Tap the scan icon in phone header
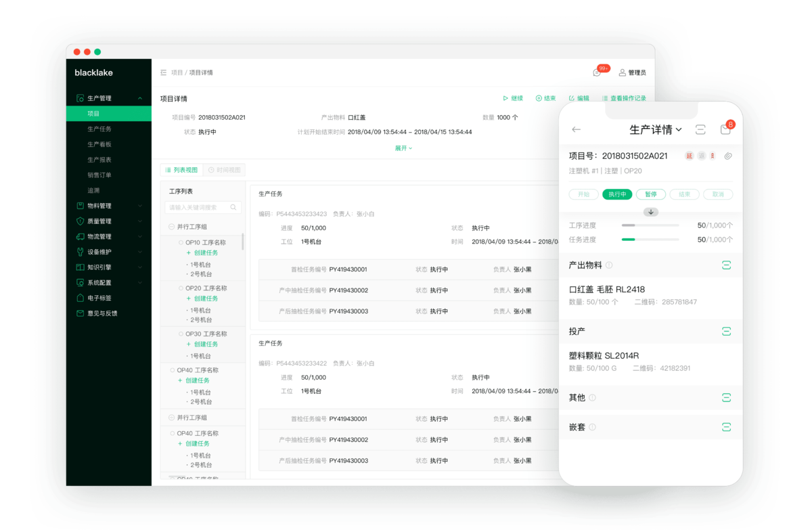This screenshot has width=812, height=530. pos(700,129)
